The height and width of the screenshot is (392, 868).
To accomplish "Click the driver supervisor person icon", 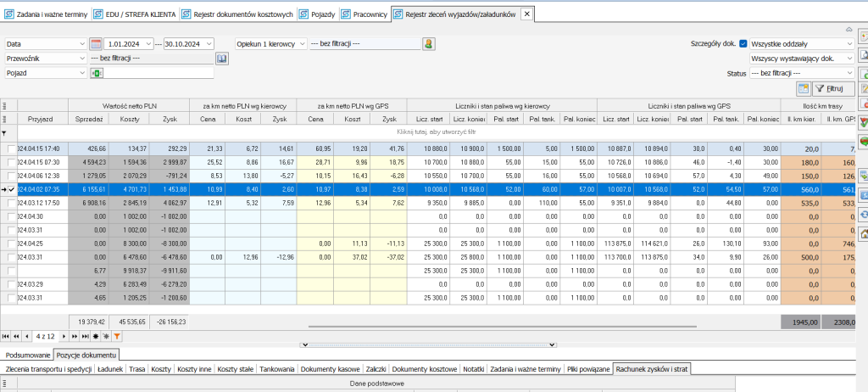I will pos(429,43).
